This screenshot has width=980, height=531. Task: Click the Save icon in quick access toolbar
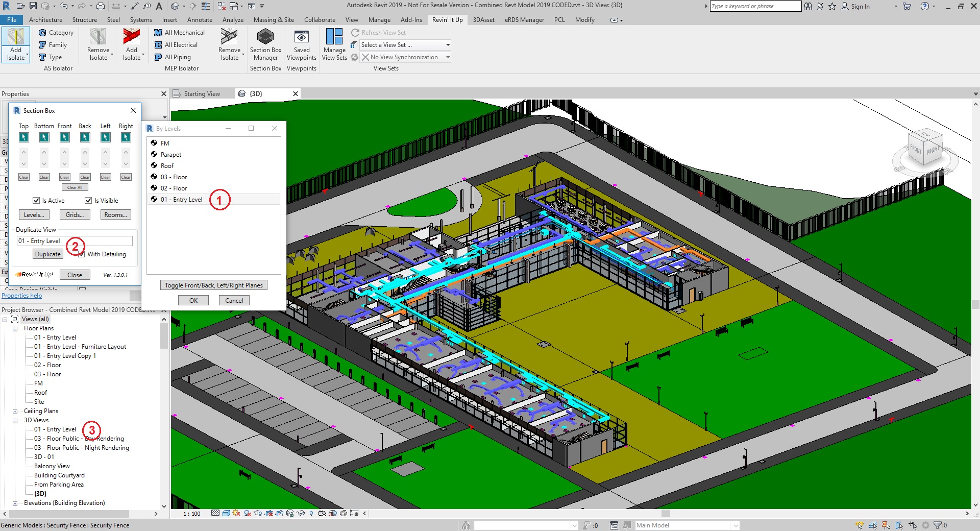coord(33,6)
